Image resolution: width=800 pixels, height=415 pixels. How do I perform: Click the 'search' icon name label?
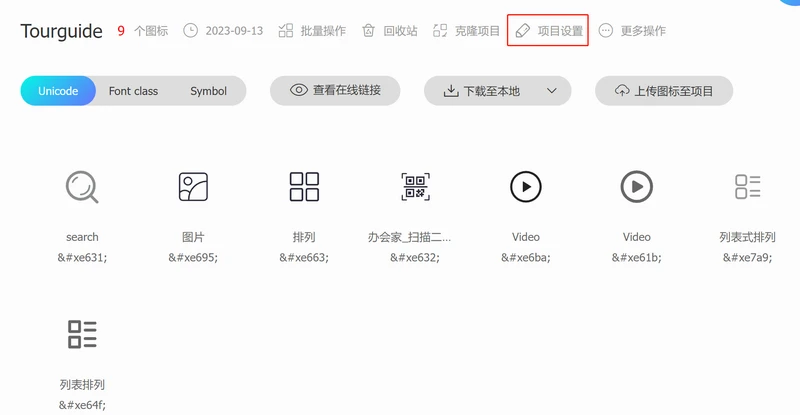point(82,237)
